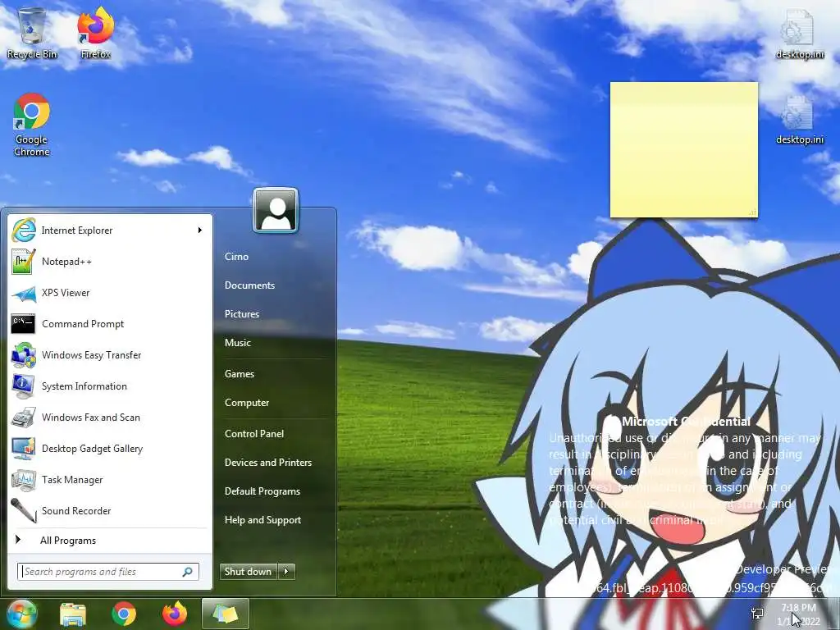Switch to Sticky Notes taskbar button
This screenshot has width=840, height=630.
(226, 614)
